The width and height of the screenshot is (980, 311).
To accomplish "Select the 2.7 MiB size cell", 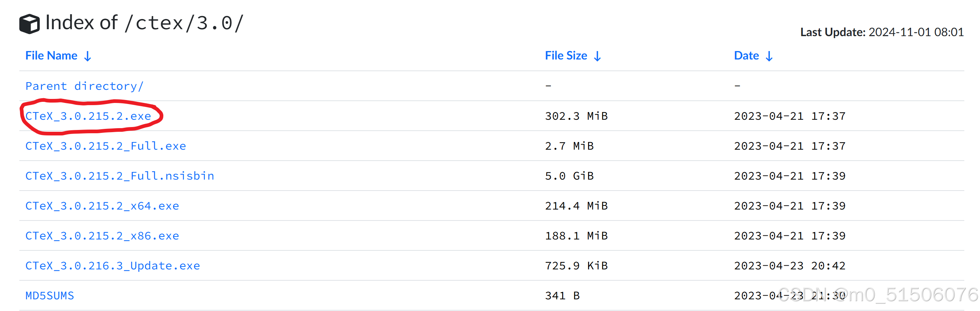I will tap(569, 146).
